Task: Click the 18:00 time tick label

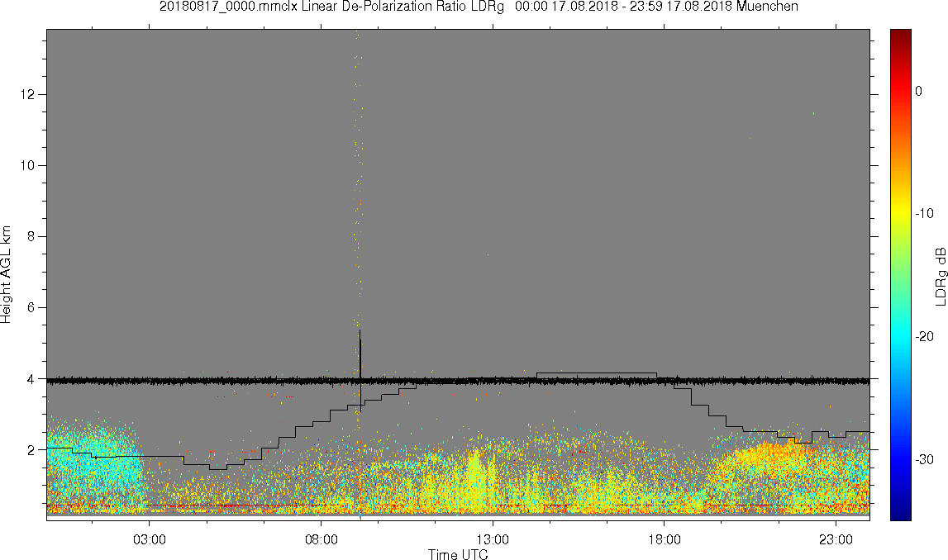Action: pos(664,539)
